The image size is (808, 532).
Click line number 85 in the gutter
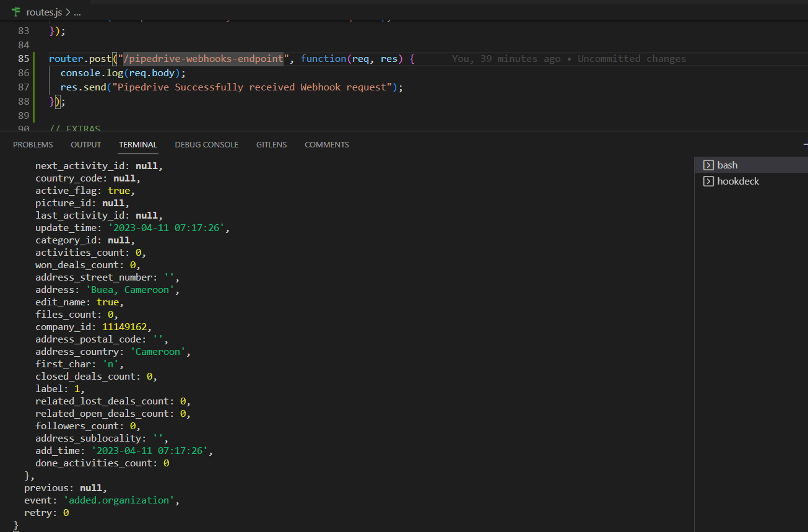tap(24, 58)
